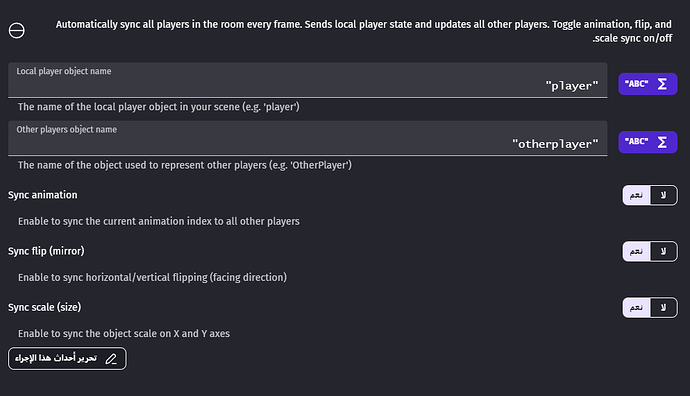Click the Sync scale (size) label

(x=44, y=307)
